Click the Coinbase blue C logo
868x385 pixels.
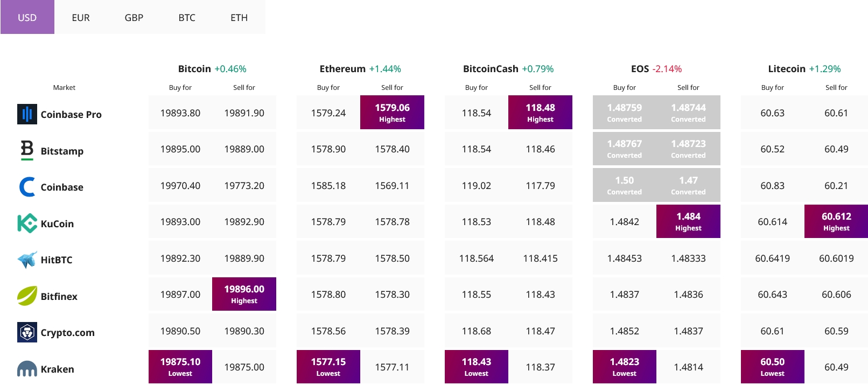pyautogui.click(x=27, y=187)
